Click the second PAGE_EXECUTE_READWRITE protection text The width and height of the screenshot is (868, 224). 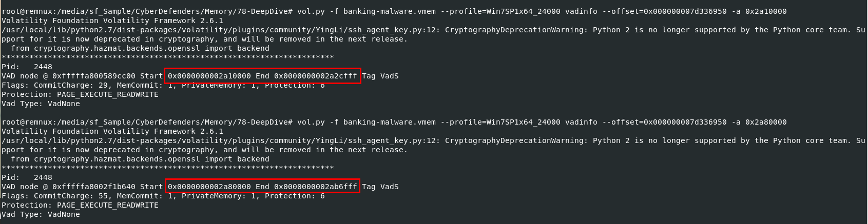107,205
